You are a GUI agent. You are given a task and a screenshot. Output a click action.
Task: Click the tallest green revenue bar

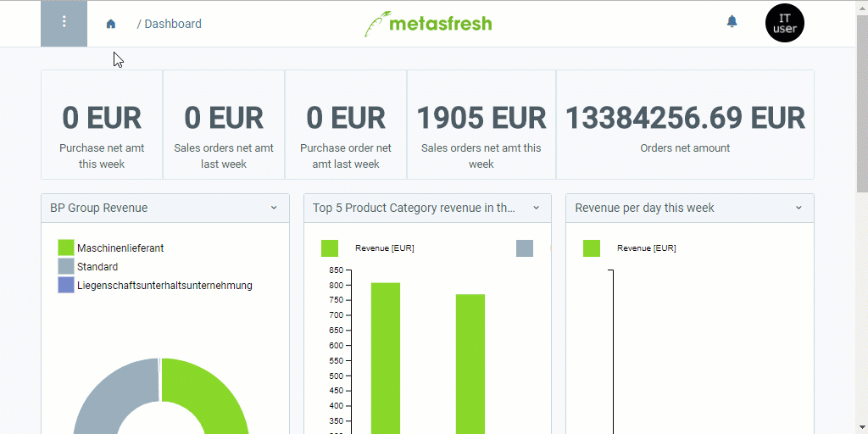(x=386, y=356)
